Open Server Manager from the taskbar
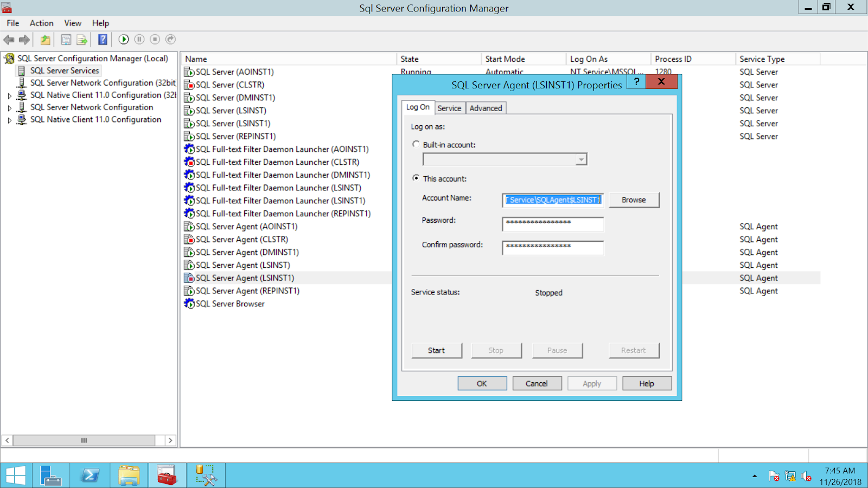Screen dimensions: 868x488 point(50,476)
